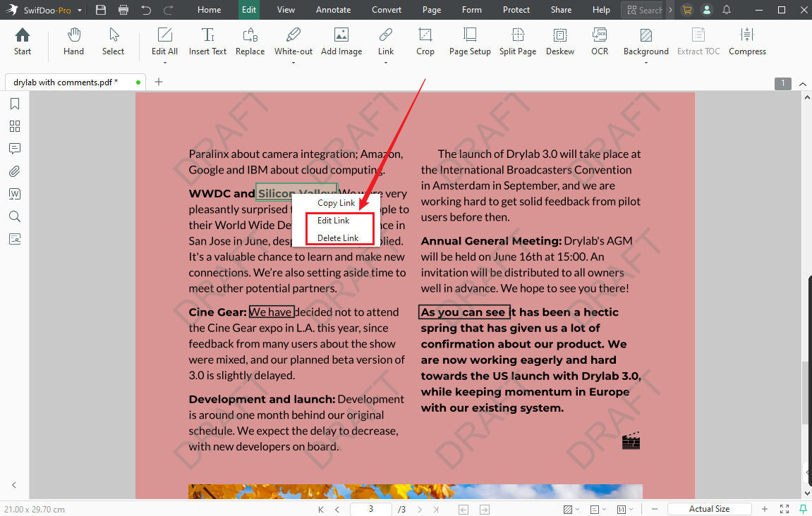Print using the printer icon

[123, 10]
